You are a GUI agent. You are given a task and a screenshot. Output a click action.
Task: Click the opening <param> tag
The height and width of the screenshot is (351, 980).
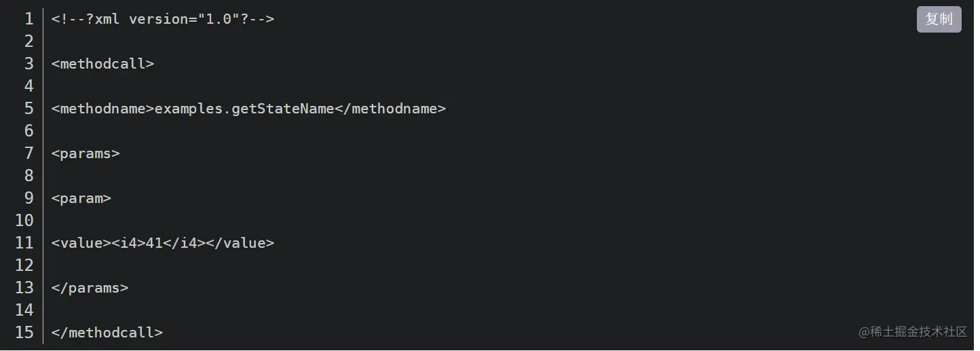(81, 198)
